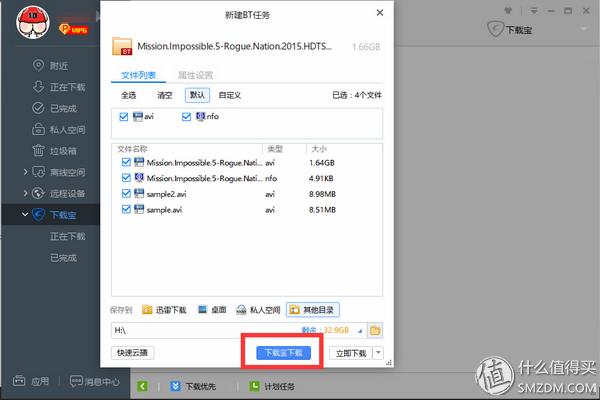Sort by the 文件名称 column header
The image size is (600, 400).
pos(132,149)
